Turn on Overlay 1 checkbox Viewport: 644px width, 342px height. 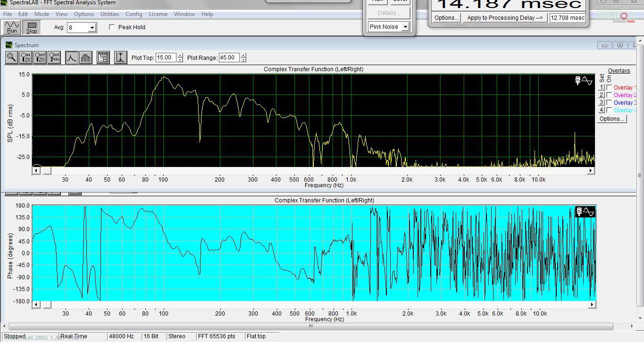point(609,88)
